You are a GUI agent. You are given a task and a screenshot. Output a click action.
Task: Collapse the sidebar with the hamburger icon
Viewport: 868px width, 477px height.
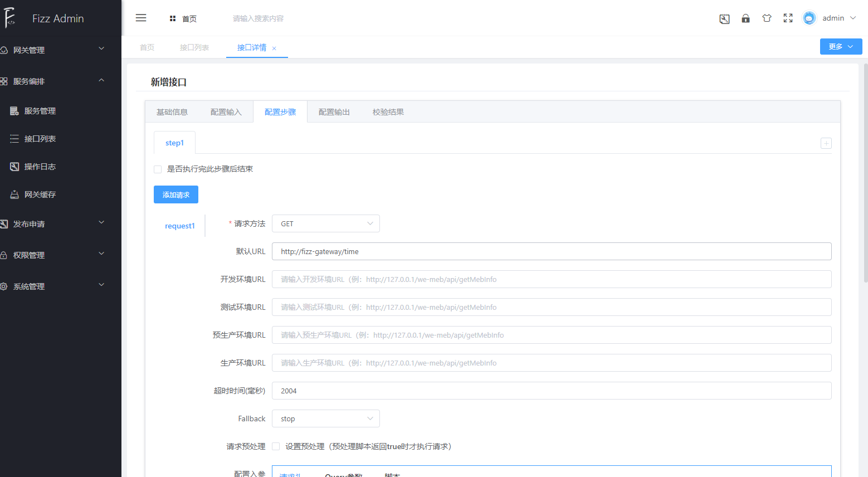click(141, 17)
